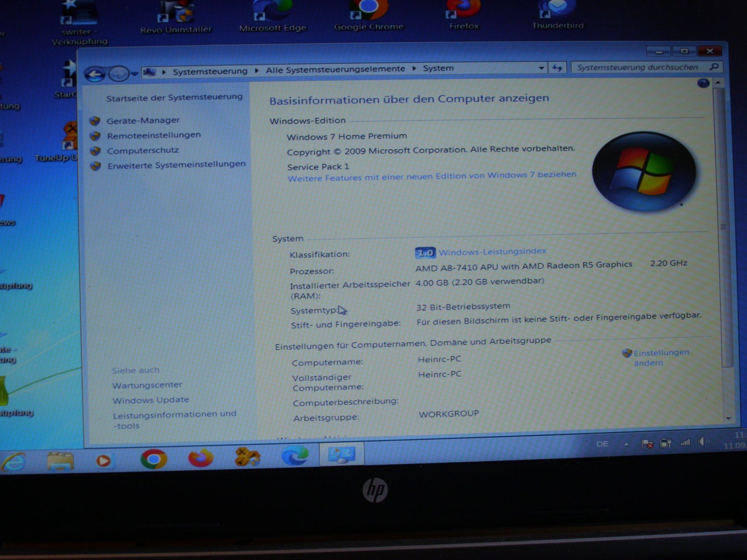747x560 pixels.
Task: Open Thunderbird desktop shortcut
Action: click(558, 15)
